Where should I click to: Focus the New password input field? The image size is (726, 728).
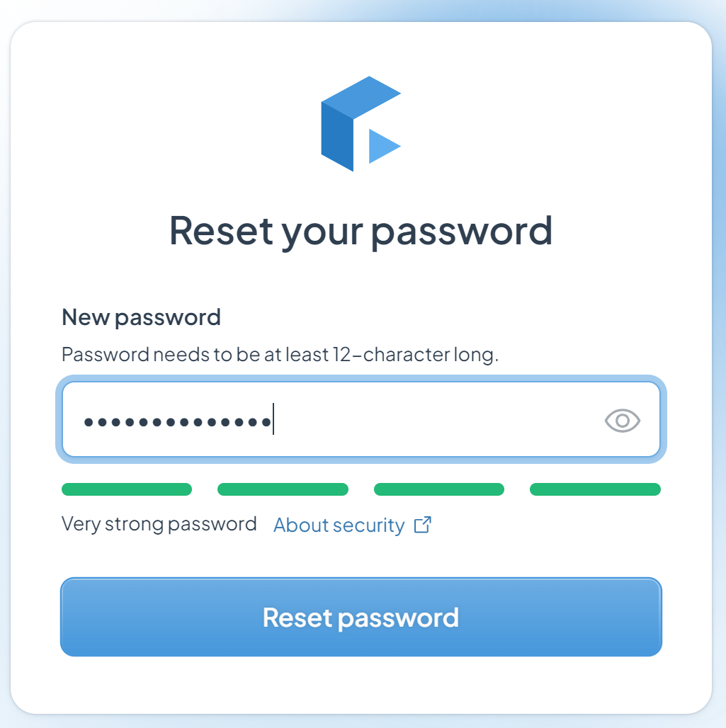(x=361, y=419)
